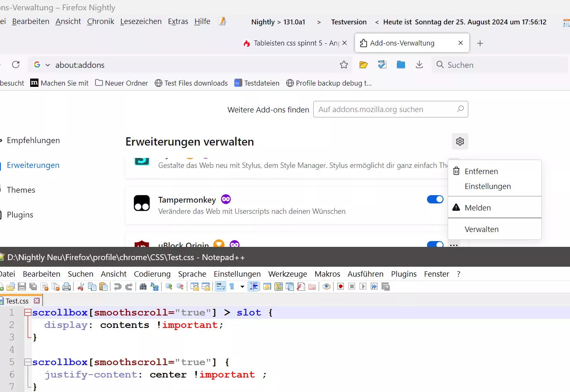Open the Firefox Extras menu
The height and width of the screenshot is (392, 570).
[178, 21]
